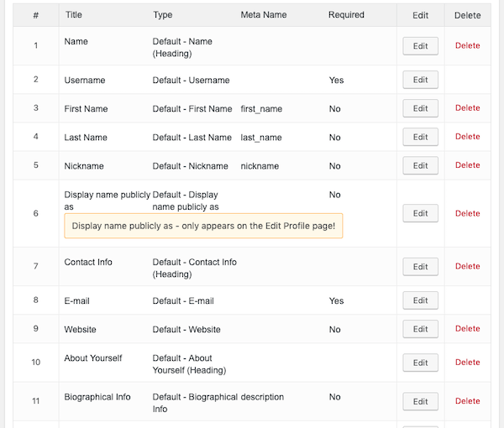The height and width of the screenshot is (428, 504).
Task: Click 'E-mail' title cell
Action: click(76, 300)
